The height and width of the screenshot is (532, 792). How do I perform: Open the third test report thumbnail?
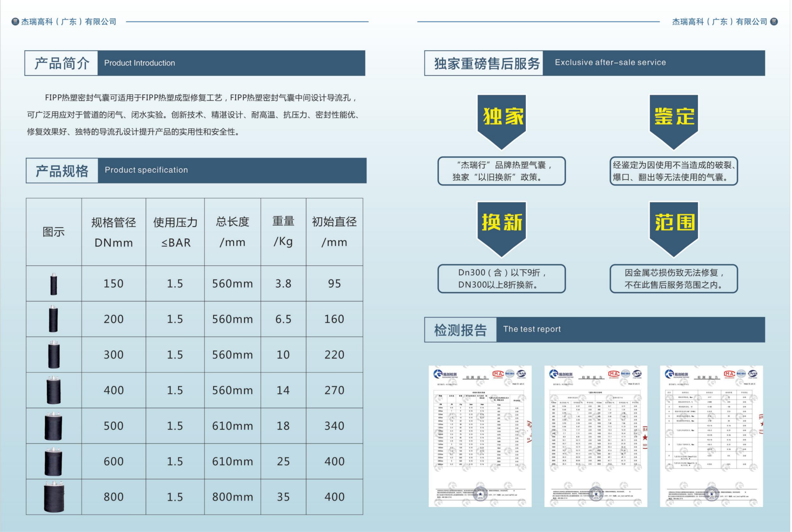point(712,436)
